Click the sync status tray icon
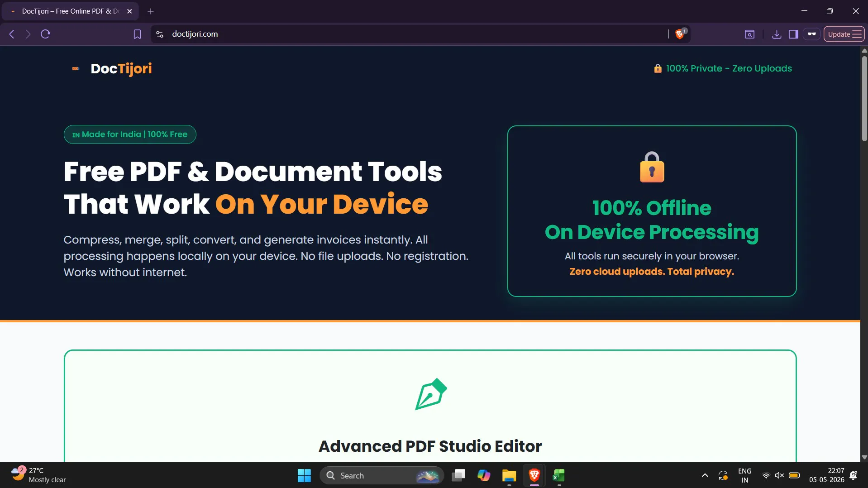868x488 pixels. click(x=723, y=475)
